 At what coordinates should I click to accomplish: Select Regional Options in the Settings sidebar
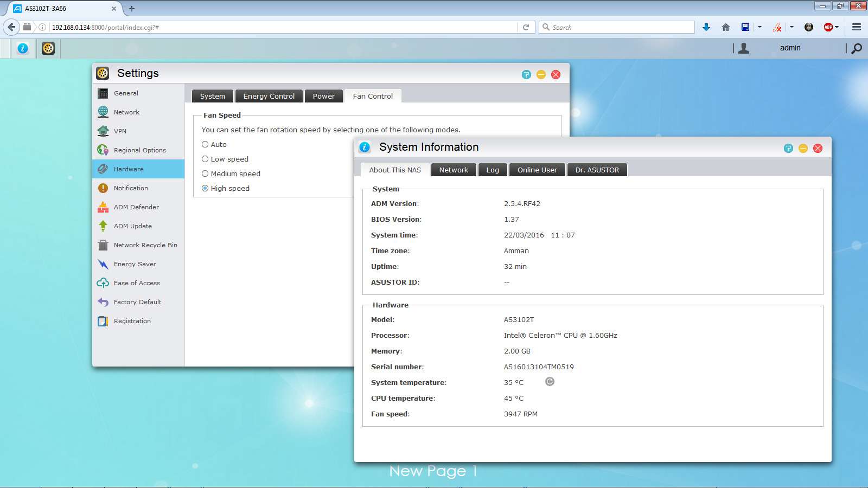coord(138,150)
